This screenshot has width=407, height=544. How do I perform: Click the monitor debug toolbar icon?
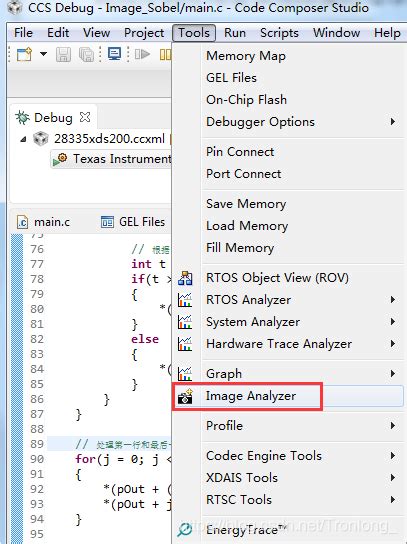115,54
